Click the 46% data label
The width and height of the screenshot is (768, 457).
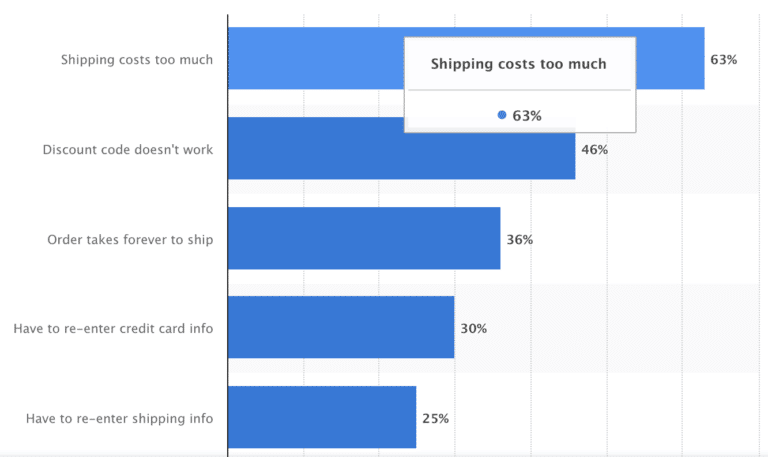point(595,149)
